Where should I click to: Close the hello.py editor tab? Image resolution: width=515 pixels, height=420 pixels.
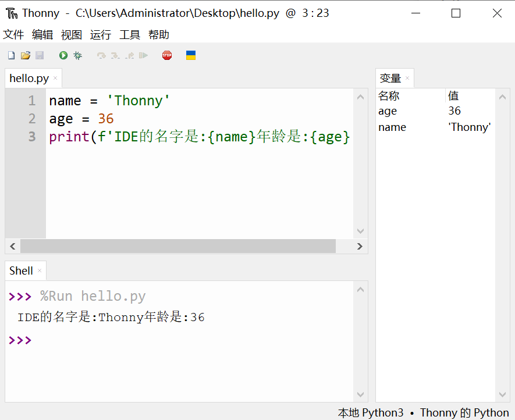point(55,78)
